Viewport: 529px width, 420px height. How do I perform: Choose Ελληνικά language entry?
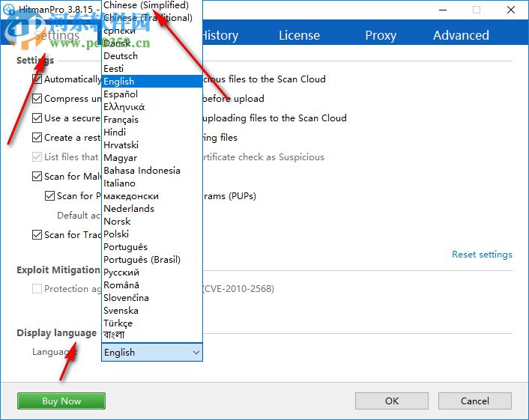coord(152,107)
